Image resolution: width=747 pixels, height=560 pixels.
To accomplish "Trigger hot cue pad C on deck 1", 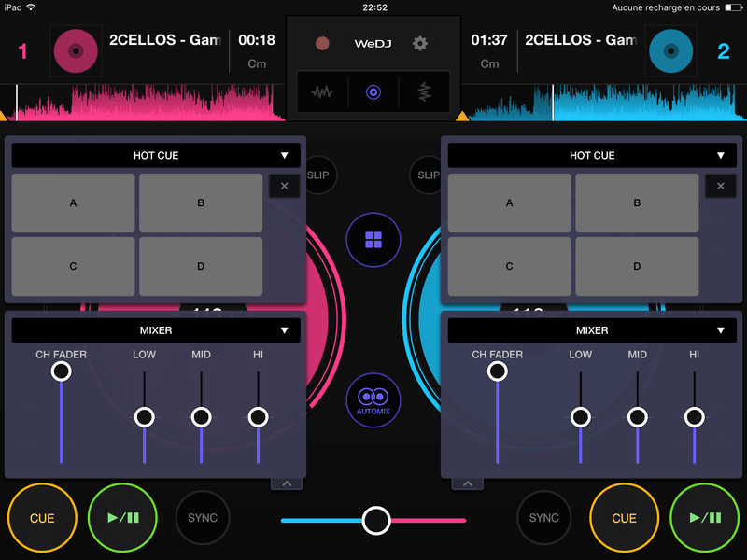I will [x=74, y=266].
